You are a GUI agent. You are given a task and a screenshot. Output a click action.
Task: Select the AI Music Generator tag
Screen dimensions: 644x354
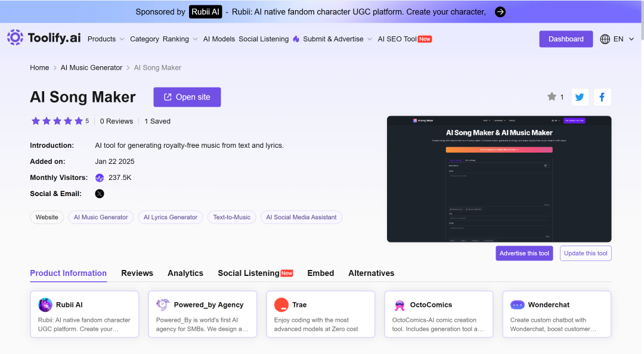pos(101,218)
